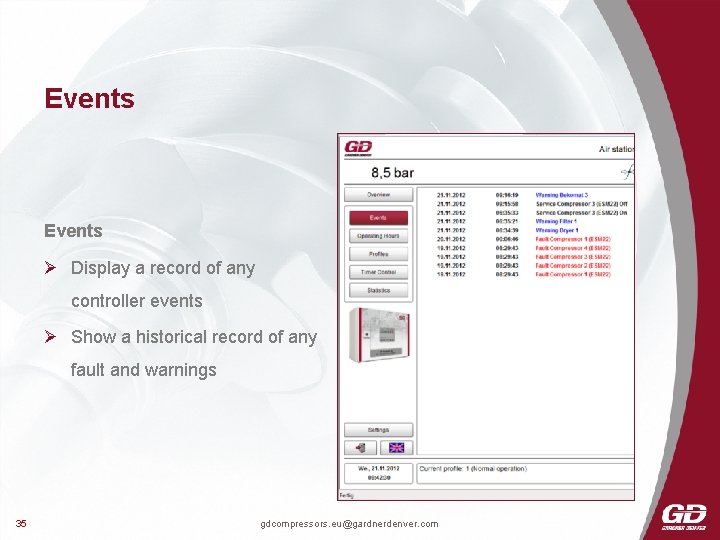Select the Warning Bekomat 3 event
The image size is (720, 540).
(x=532, y=195)
